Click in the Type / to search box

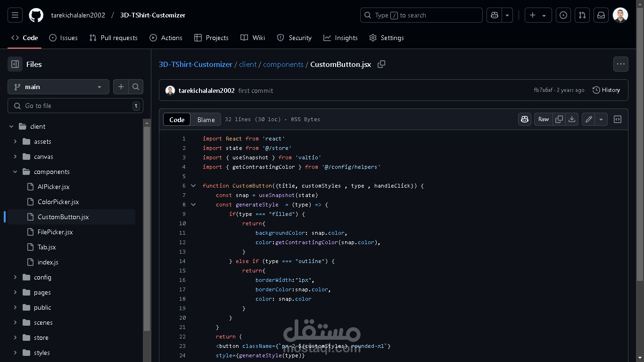tap(421, 15)
